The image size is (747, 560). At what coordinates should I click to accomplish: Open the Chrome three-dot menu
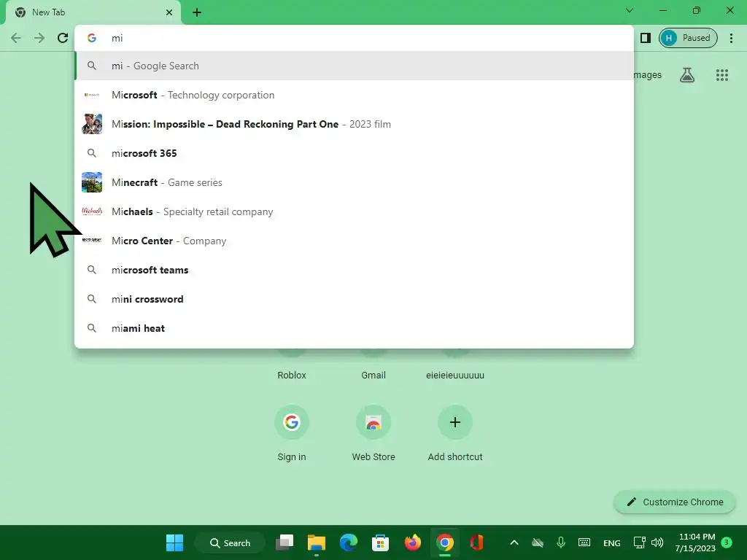click(731, 38)
